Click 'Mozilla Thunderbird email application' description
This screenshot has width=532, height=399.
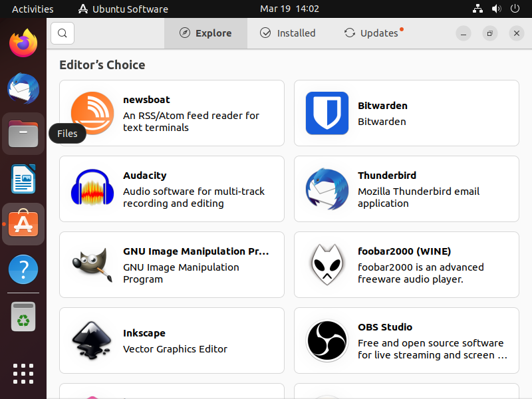coord(419,198)
